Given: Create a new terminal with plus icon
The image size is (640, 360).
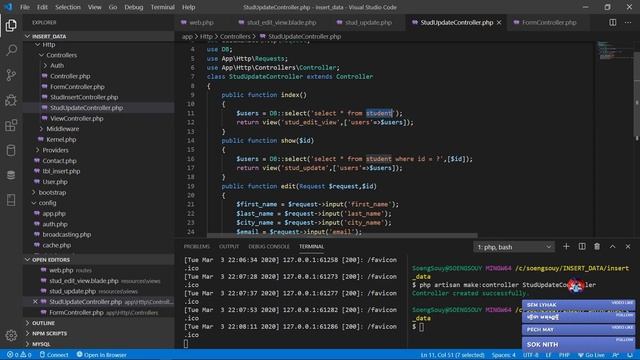Looking at the screenshot, I should tap(566, 247).
